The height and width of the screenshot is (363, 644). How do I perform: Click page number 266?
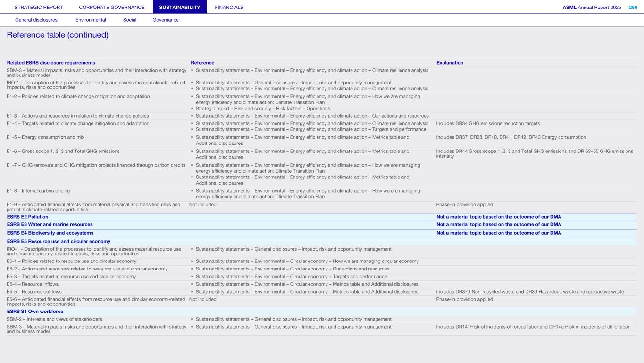coord(633,7)
